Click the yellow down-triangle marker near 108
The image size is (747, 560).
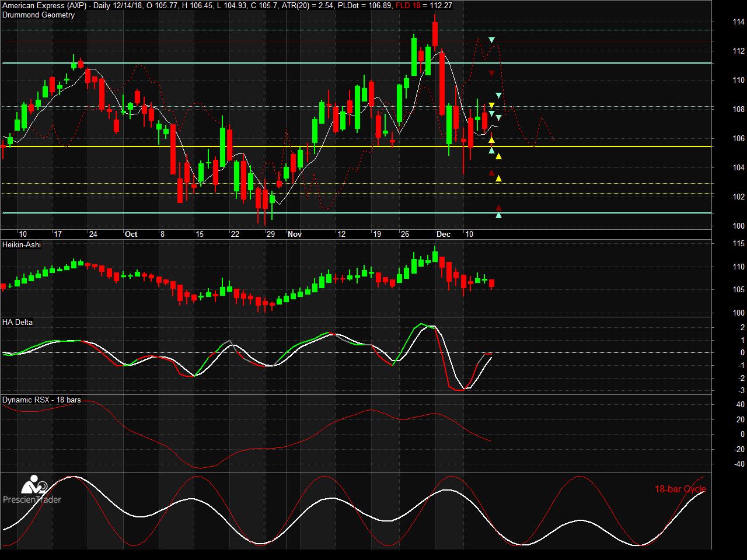[491, 106]
